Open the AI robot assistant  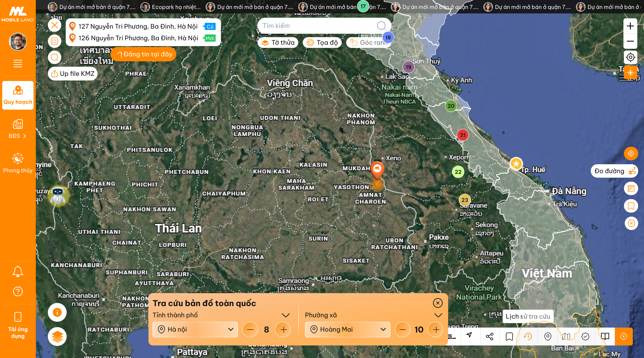(58, 196)
